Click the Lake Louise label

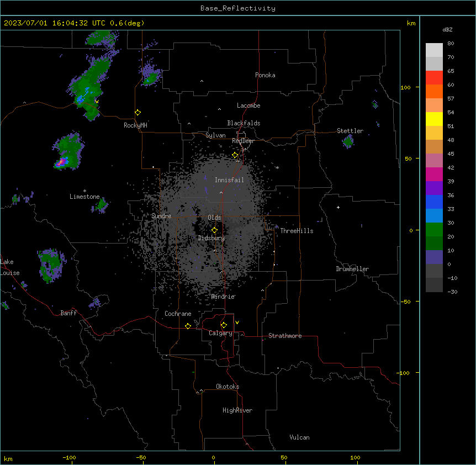click(10, 267)
